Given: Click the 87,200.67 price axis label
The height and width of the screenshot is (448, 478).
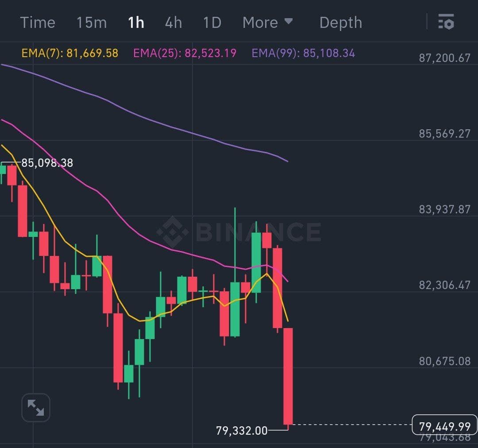Looking at the screenshot, I should pos(444,58).
